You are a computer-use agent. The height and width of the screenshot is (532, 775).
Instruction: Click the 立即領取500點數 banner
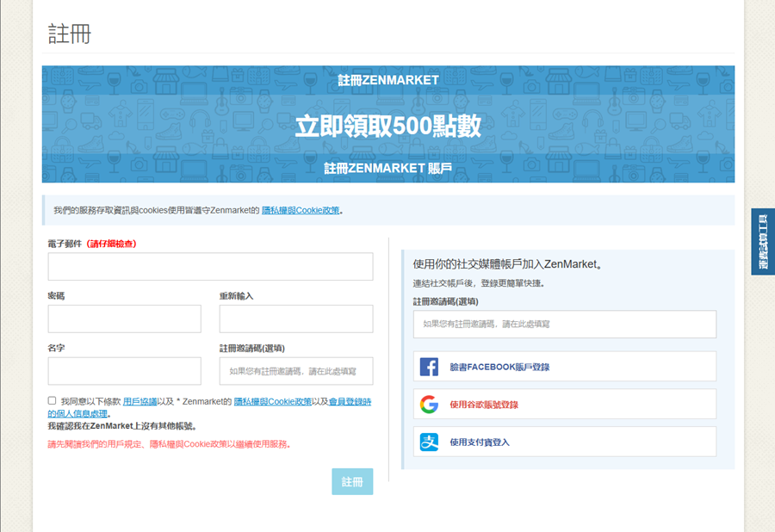[388, 124]
